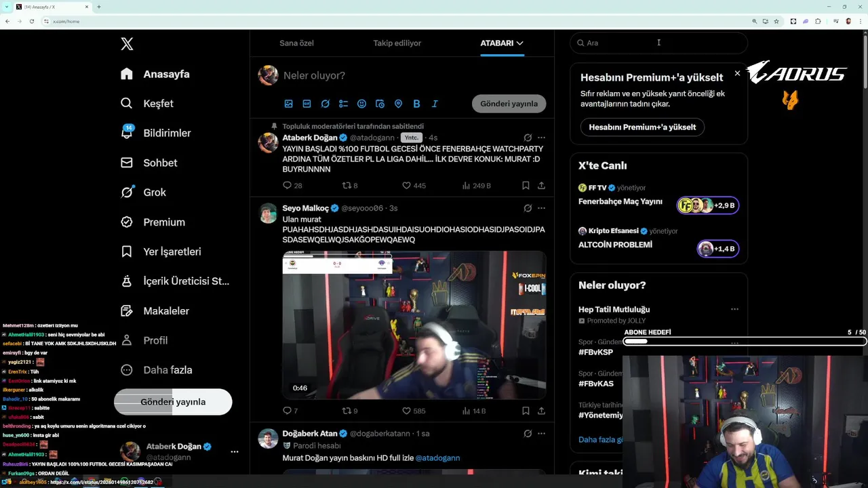
Task: Open the #FBvKSP trending topic
Action: click(595, 352)
